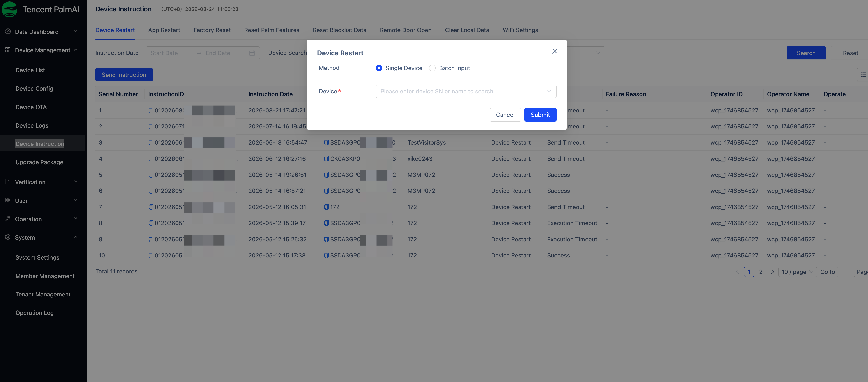Go to page 2 in pagination
This screenshot has height=382, width=868.
(761, 272)
